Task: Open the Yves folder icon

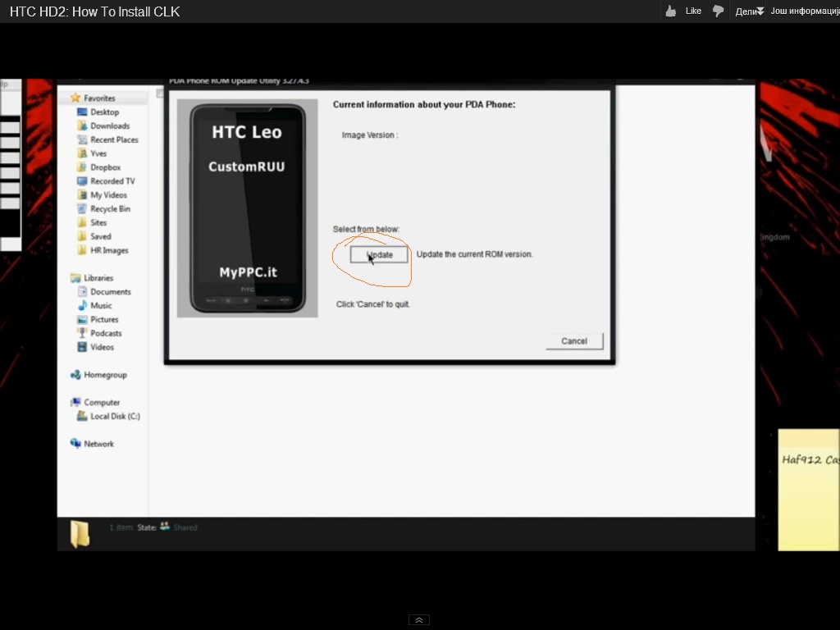Action: click(82, 153)
